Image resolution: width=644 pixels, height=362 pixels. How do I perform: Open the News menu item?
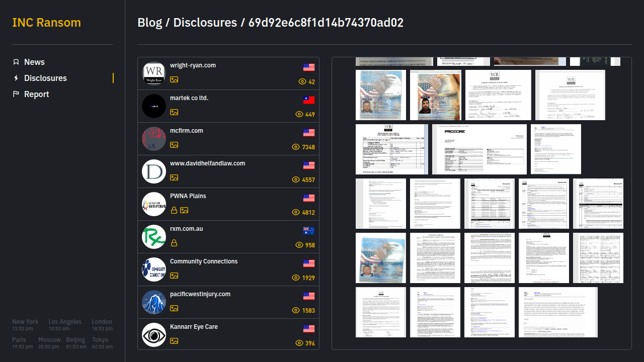34,62
